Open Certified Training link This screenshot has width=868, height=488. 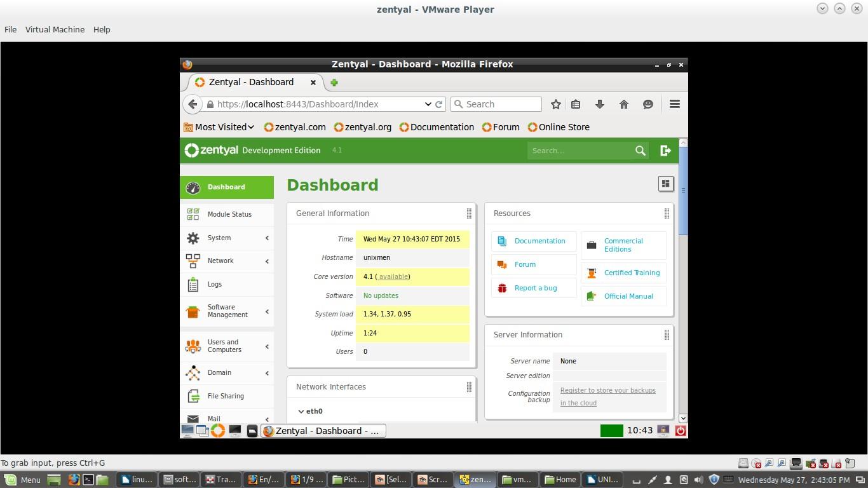632,273
